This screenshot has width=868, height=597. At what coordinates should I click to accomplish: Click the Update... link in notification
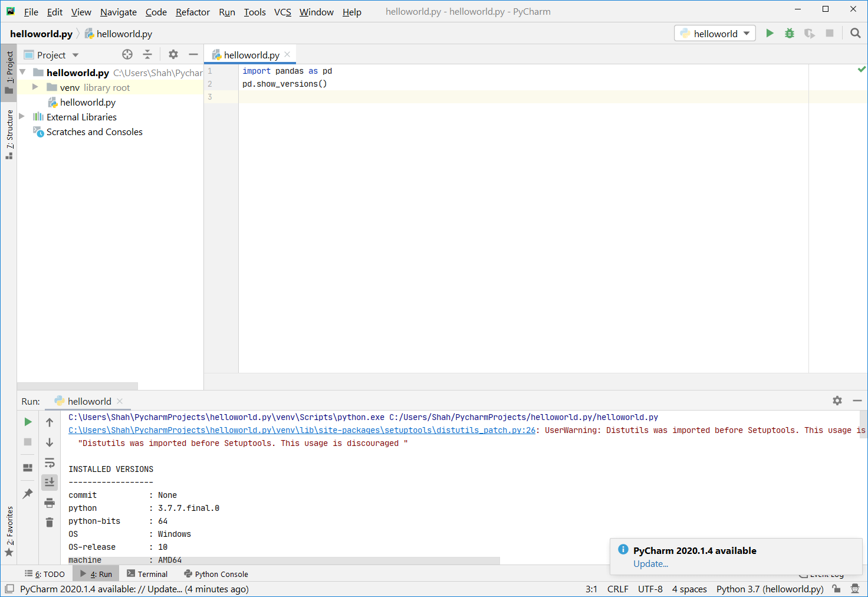[x=650, y=563]
